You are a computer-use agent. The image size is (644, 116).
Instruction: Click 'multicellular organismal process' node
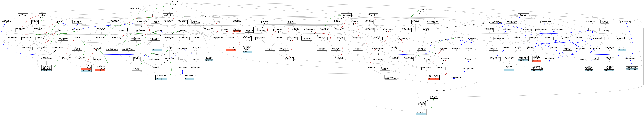coord(346,15)
